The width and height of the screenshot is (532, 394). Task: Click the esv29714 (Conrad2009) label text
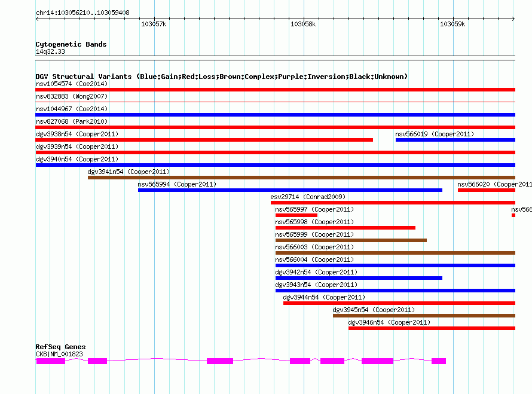point(308,197)
